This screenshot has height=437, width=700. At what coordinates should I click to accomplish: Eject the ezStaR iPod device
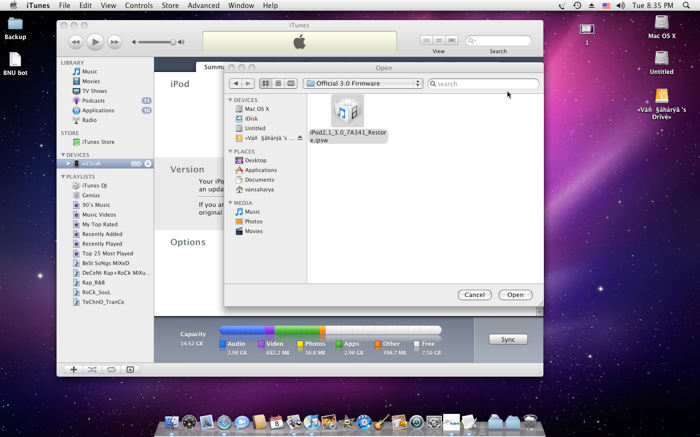[x=148, y=164]
